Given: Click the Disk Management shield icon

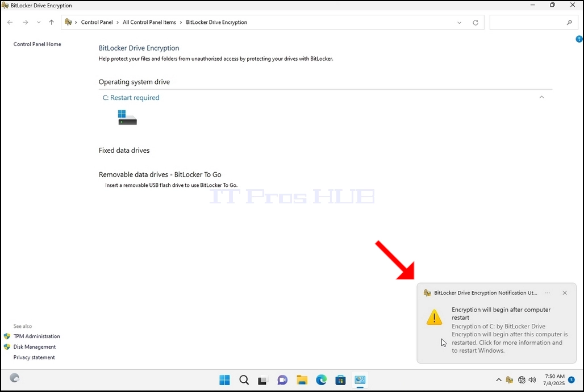Looking at the screenshot, I should point(7,347).
